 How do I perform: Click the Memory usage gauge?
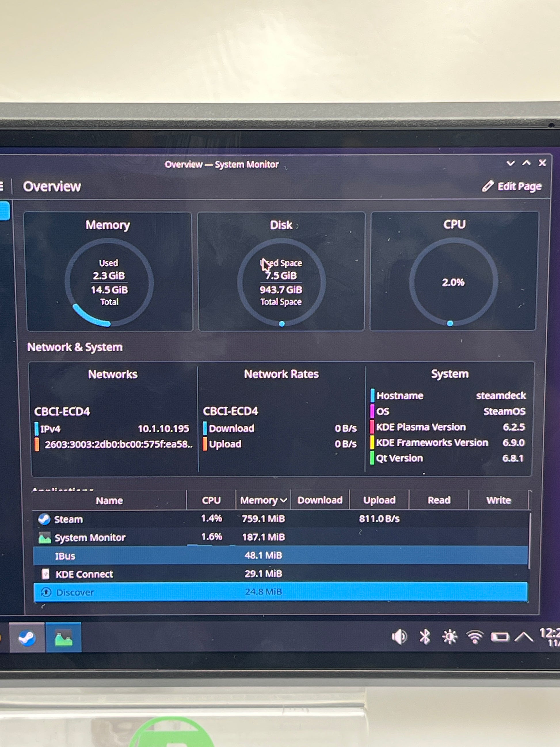109,282
